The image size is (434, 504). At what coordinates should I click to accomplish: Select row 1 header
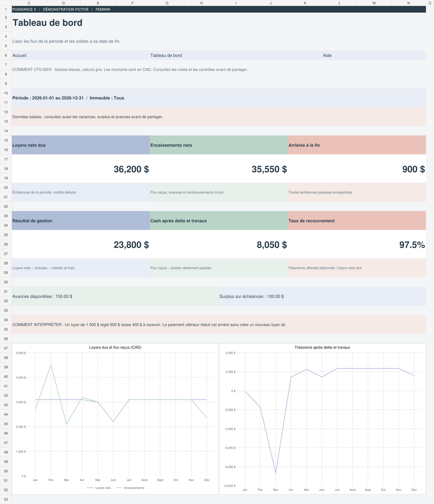point(6,9)
